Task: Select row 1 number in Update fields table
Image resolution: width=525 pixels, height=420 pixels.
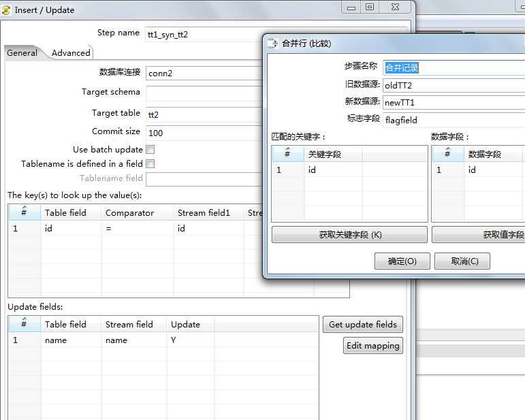Action: click(25, 340)
